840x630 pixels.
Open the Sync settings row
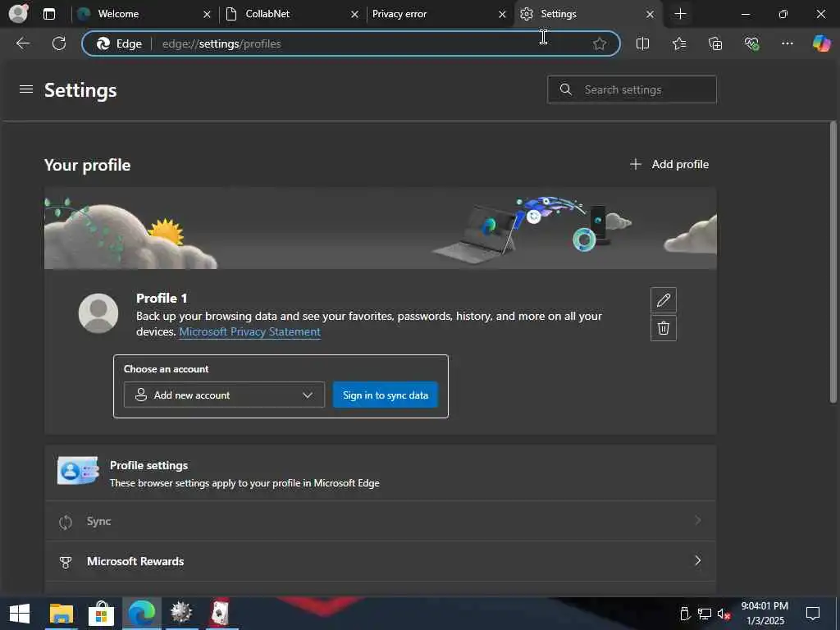pyautogui.click(x=381, y=521)
